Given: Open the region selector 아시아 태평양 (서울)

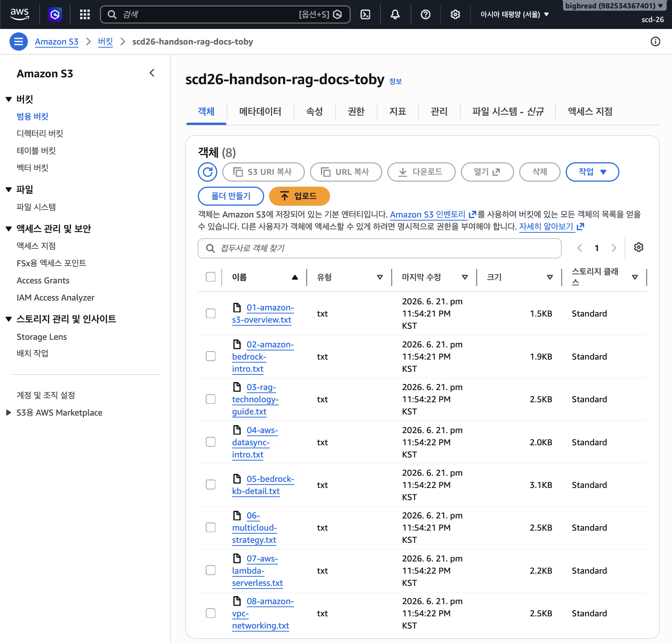Looking at the screenshot, I should point(514,14).
